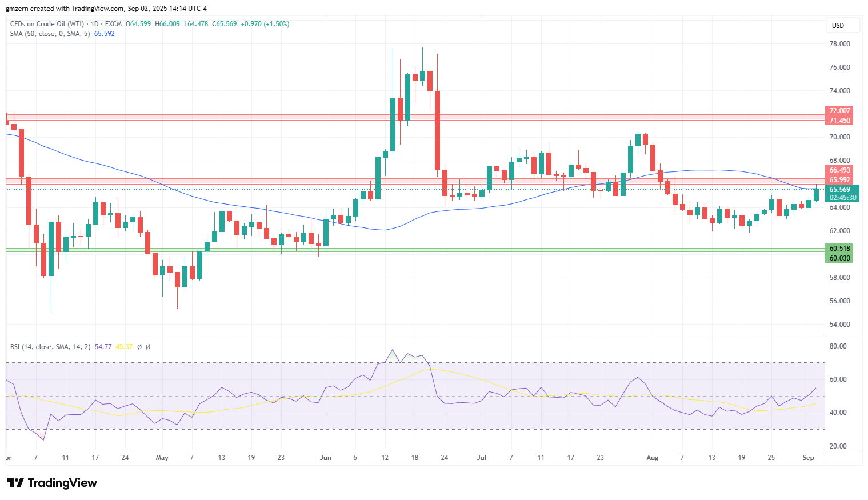Select the 1D interval label in the chart legend
Image resolution: width=868 pixels, height=500 pixels.
95,24
